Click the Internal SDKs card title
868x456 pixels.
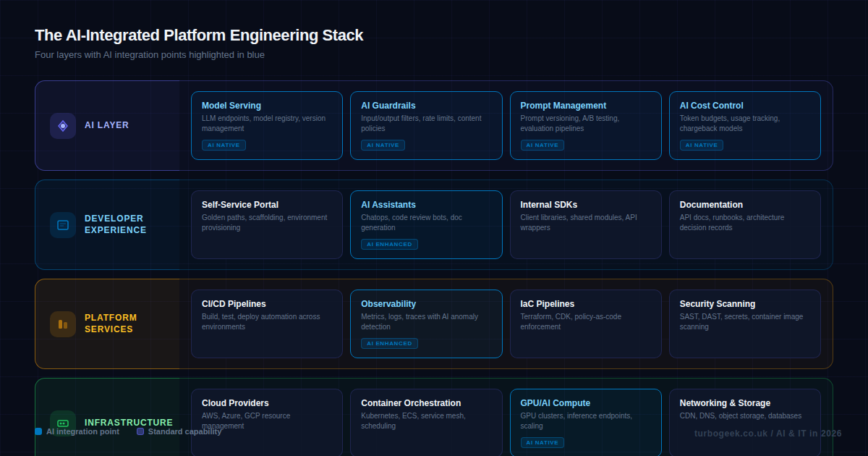[549, 205]
